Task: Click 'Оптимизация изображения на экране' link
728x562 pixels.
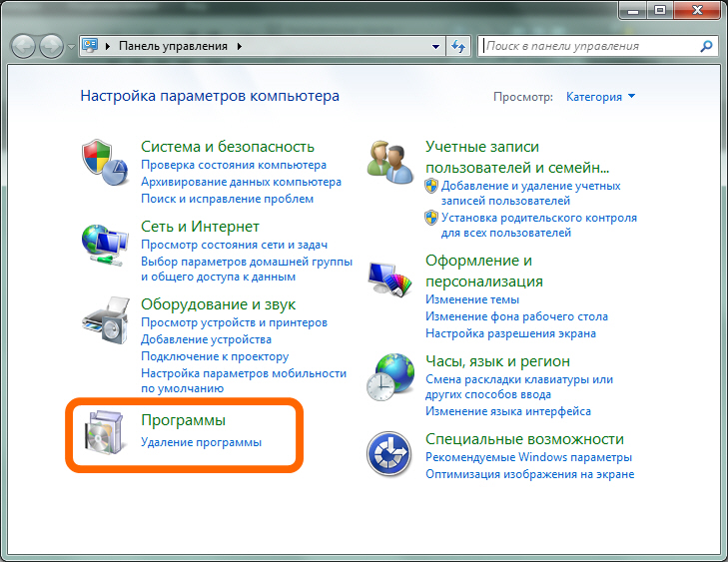Action: pos(529,474)
